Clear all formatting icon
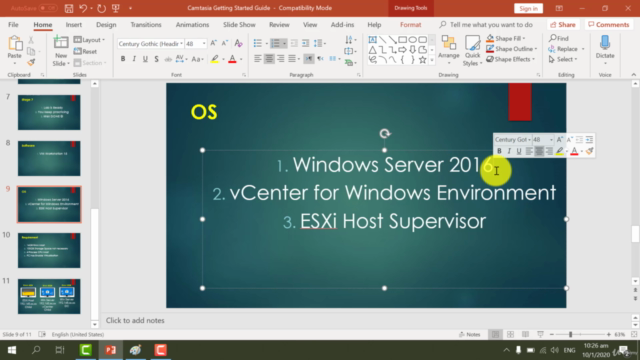 (239, 43)
